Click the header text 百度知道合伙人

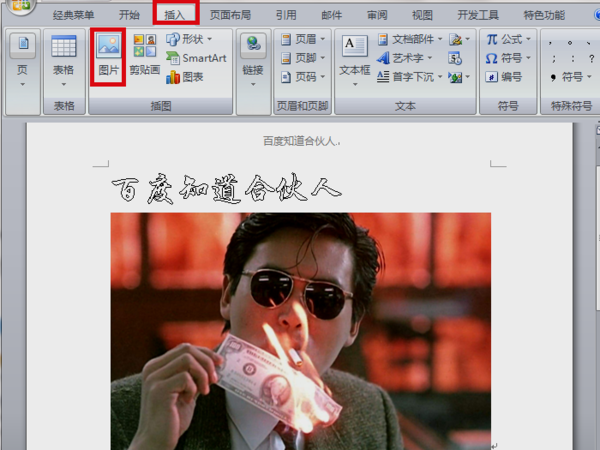(x=301, y=142)
